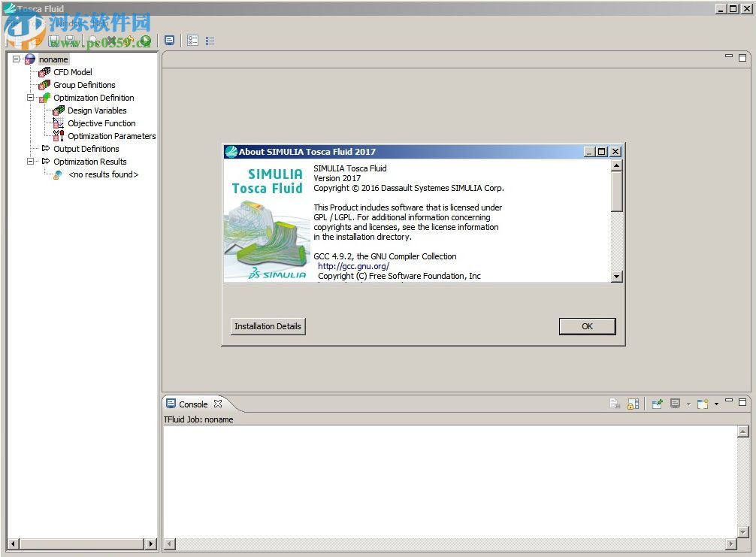This screenshot has width=756, height=557.
Task: Click the Save As toolbar icon
Action: [70, 41]
